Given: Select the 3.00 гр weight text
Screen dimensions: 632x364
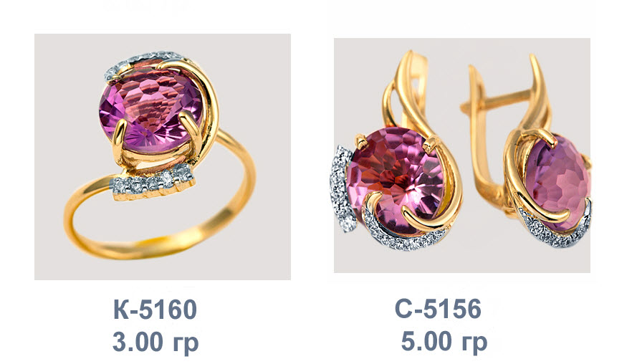Looking at the screenshot, I should (x=155, y=343).
